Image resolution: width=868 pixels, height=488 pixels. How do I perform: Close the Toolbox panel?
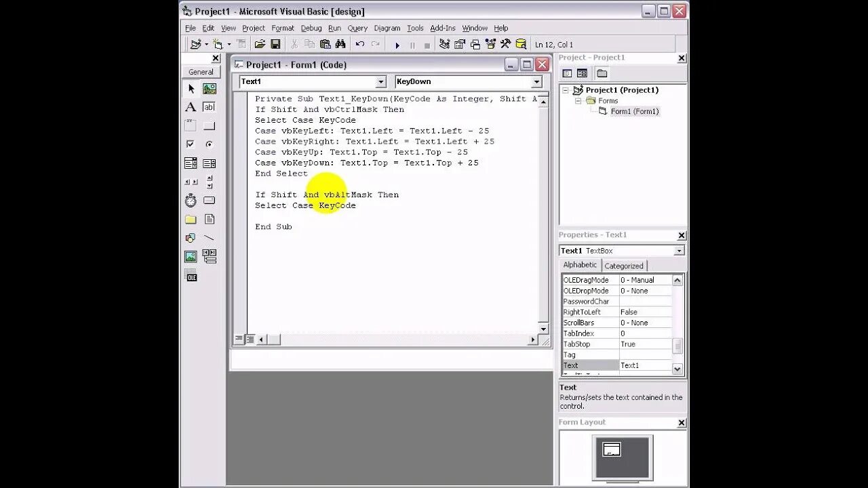(216, 58)
